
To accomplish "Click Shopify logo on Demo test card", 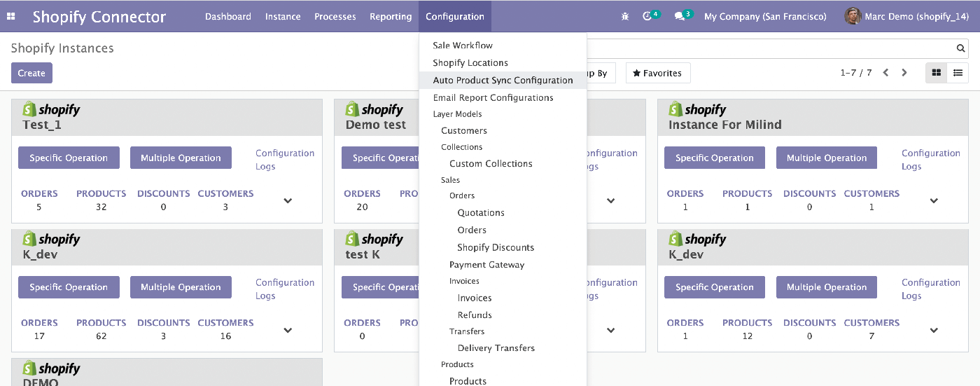I will pos(374,109).
